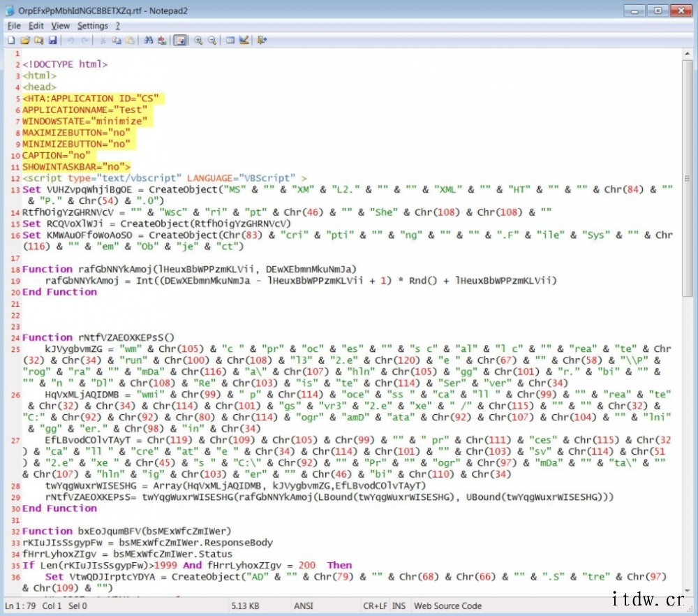Click the <html> tag on line 3
The image size is (698, 616).
click(40, 75)
